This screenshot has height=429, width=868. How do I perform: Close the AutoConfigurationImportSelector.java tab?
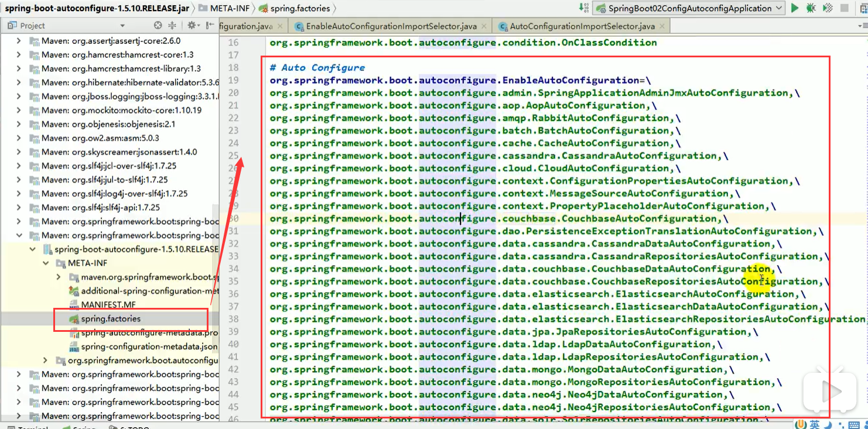(x=661, y=26)
